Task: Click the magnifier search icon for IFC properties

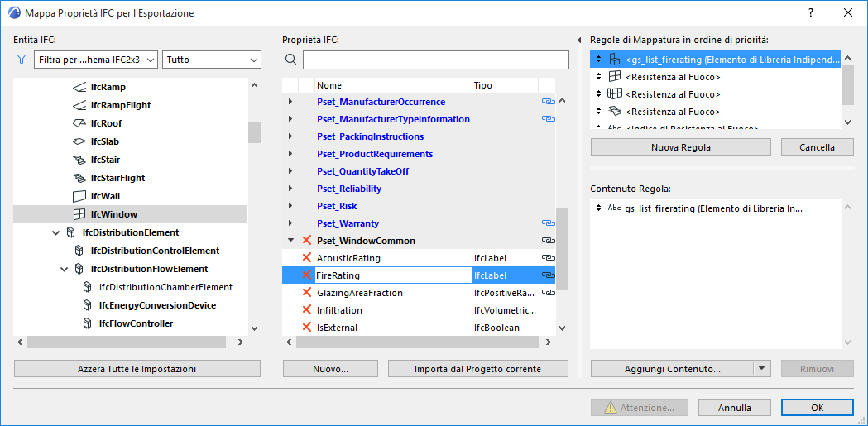Action: 290,60
